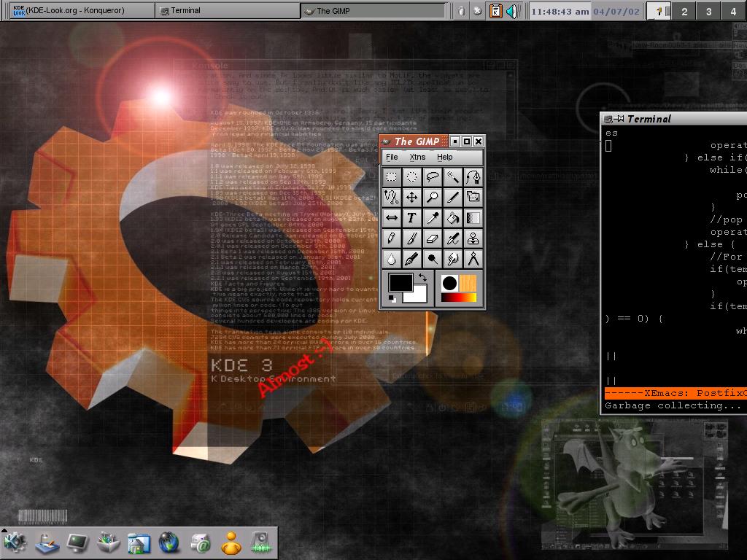Choose the Bezier paths pen tool
The width and height of the screenshot is (747, 560).
click(x=473, y=177)
